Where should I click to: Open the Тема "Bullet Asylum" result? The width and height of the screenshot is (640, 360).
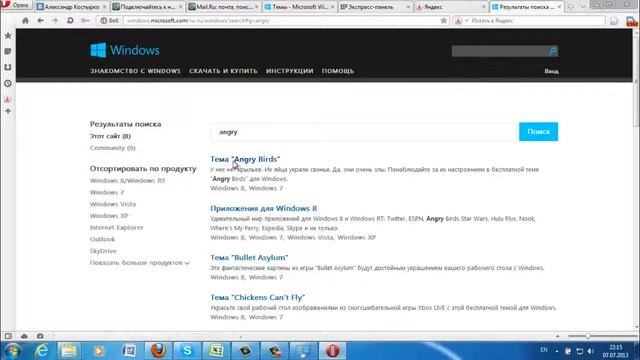249,258
